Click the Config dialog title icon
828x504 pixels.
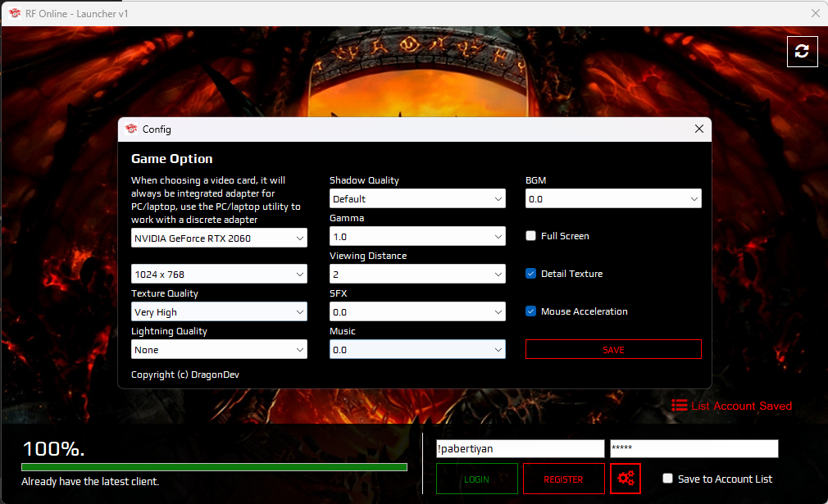point(131,129)
